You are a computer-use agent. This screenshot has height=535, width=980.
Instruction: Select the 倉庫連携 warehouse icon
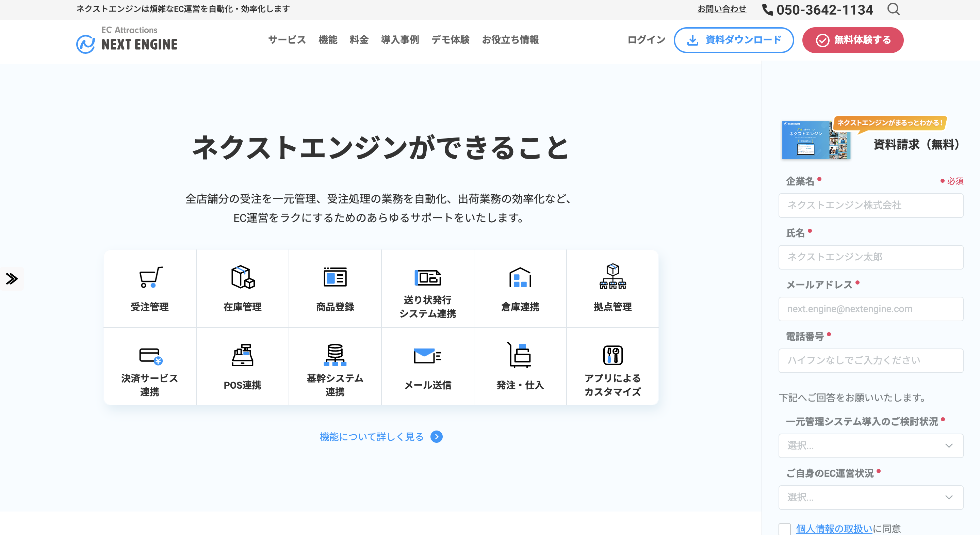click(520, 277)
